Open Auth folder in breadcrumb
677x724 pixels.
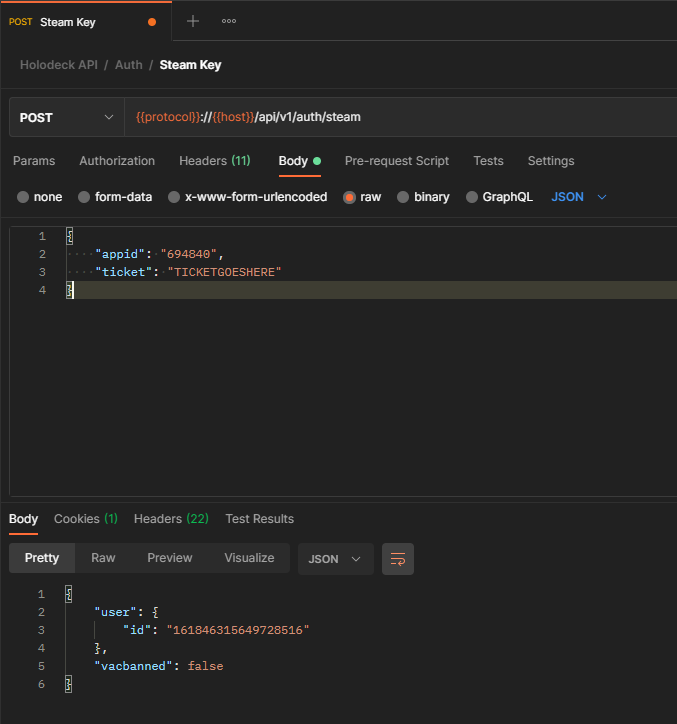(129, 65)
